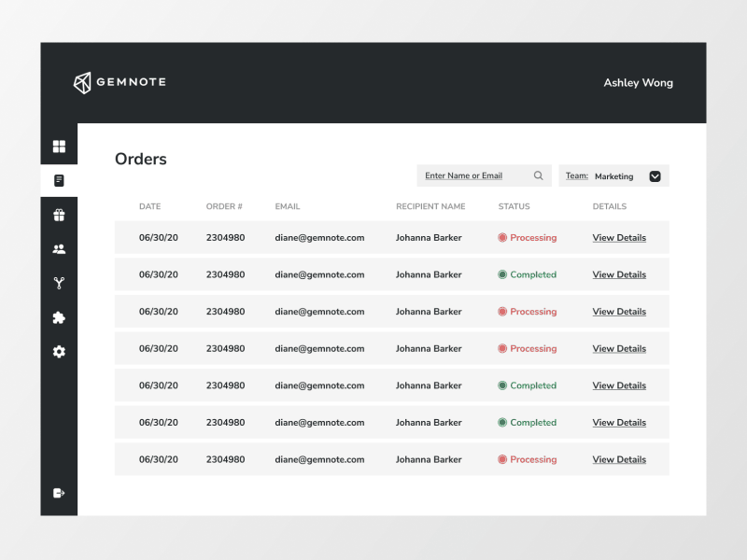
Task: Click the DATE column header
Action: click(149, 206)
